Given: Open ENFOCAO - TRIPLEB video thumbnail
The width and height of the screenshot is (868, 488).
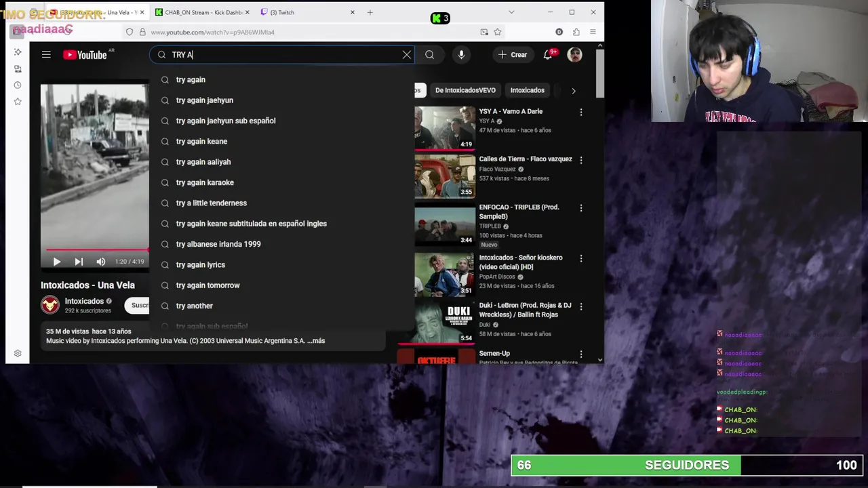Looking at the screenshot, I should (x=445, y=224).
